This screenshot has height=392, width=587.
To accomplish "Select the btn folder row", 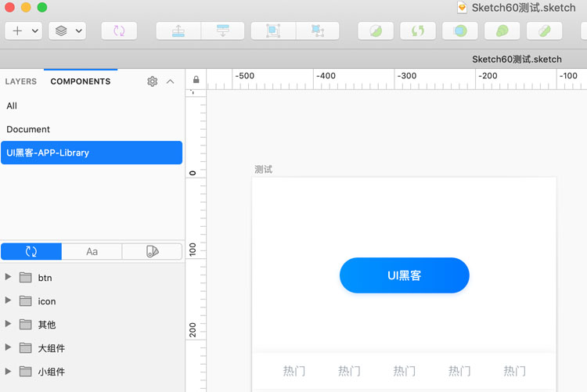I will pyautogui.click(x=92, y=278).
